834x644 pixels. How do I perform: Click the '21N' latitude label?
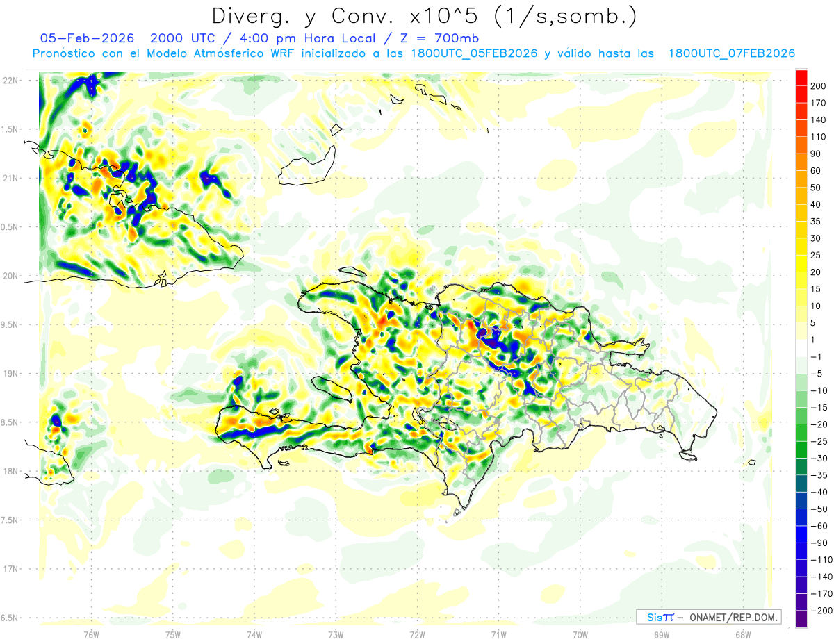pos(10,178)
